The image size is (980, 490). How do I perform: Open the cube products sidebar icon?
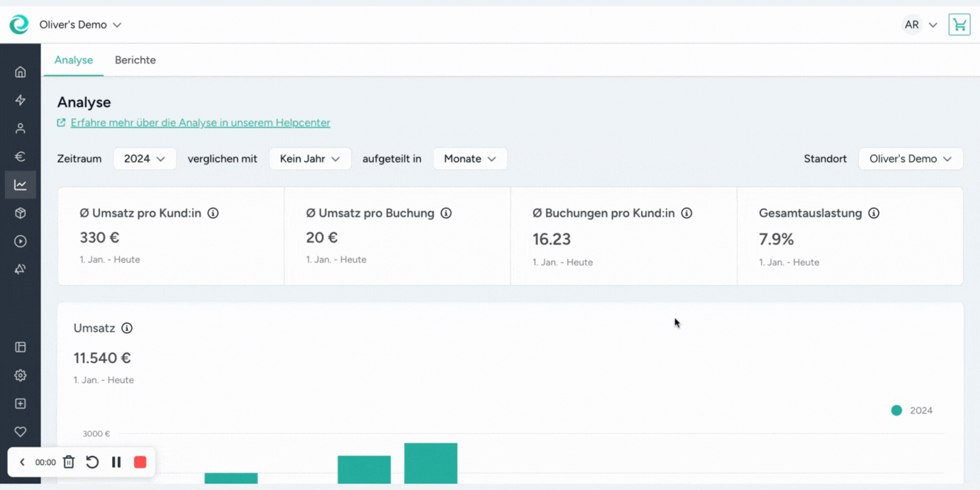21,213
